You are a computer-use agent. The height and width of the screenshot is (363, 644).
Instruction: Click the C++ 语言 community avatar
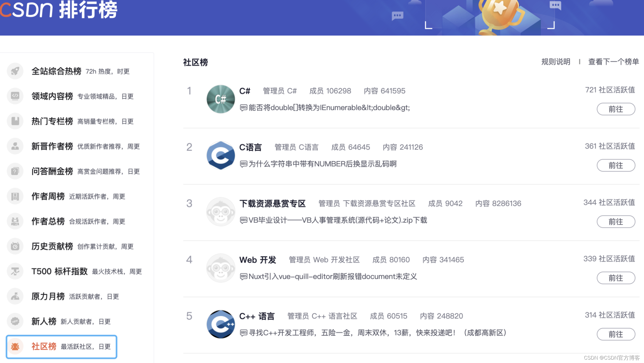(221, 324)
